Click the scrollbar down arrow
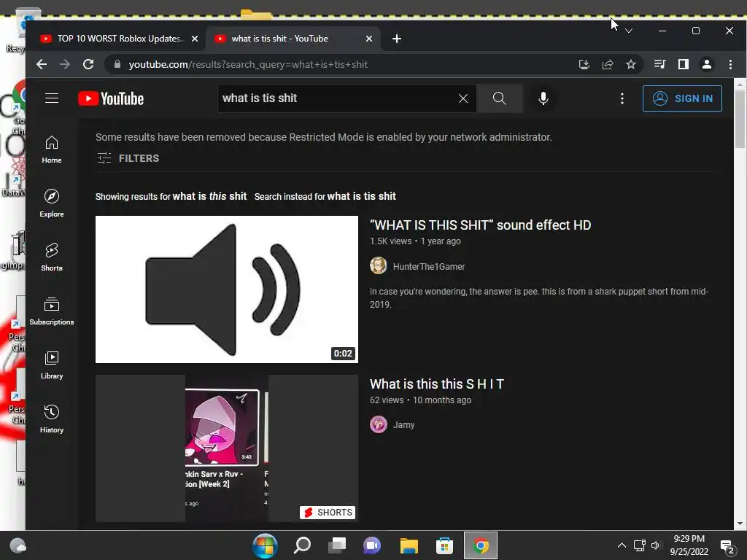This screenshot has height=560, width=747. (740, 524)
